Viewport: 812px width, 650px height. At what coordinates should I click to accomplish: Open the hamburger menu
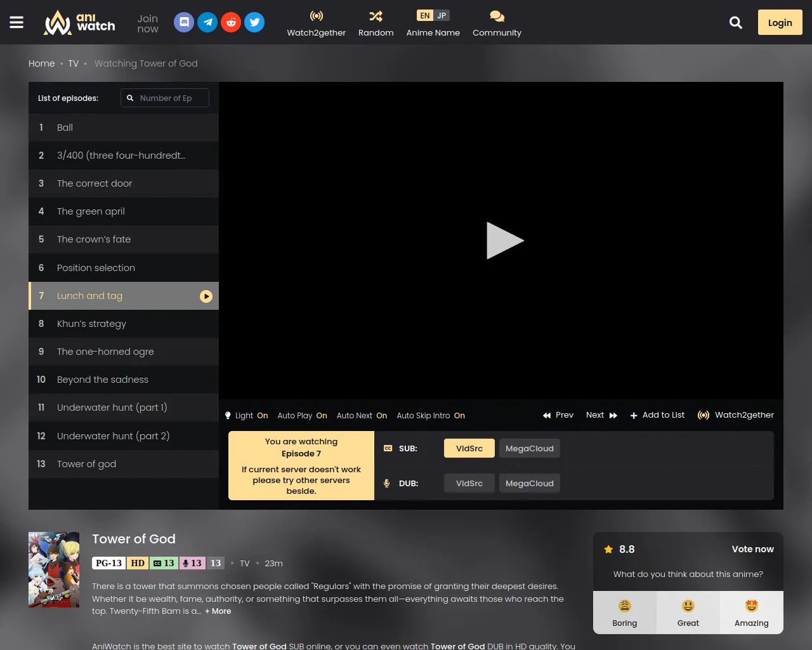[x=16, y=22]
